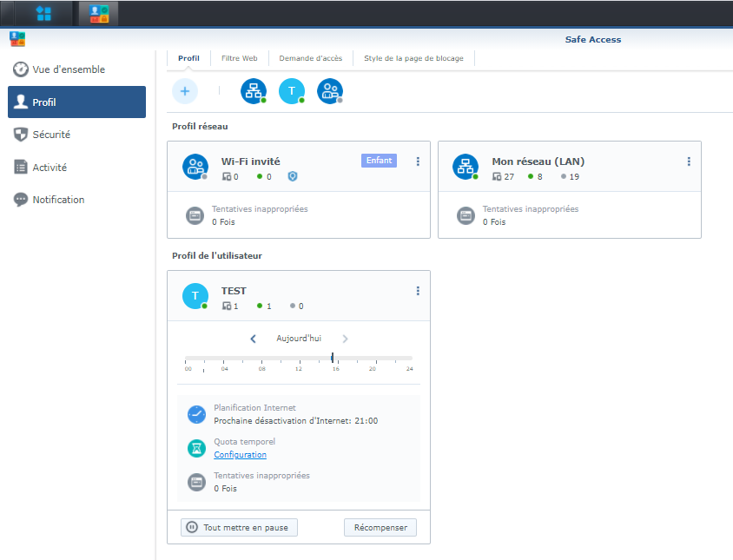Viewport: 733px width, 560px height.
Task: Click online device count 8 on Mon réseau
Action: click(x=535, y=177)
